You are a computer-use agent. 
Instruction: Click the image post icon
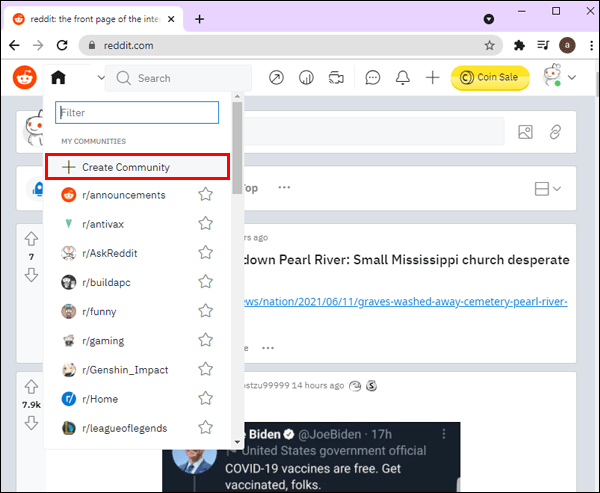point(525,132)
